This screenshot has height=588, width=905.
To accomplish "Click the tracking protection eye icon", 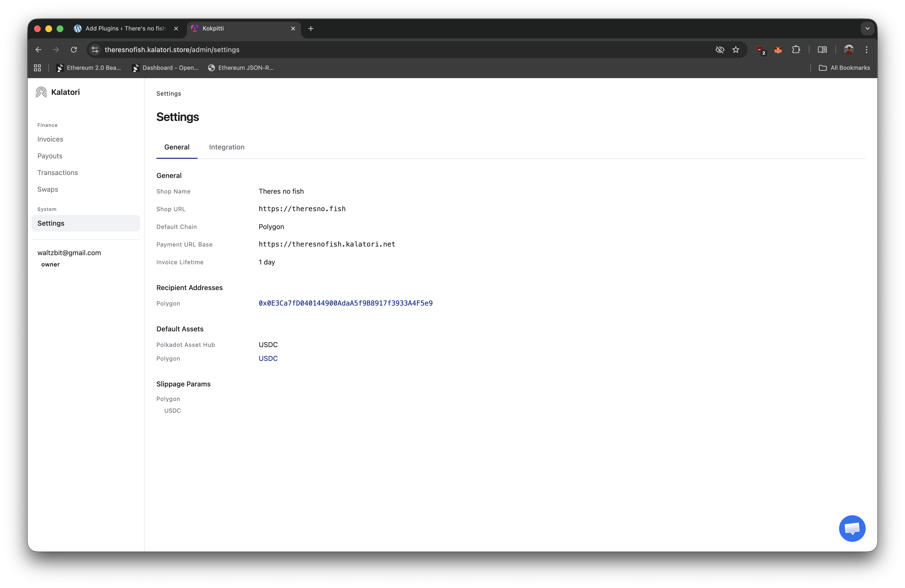I will [x=719, y=50].
